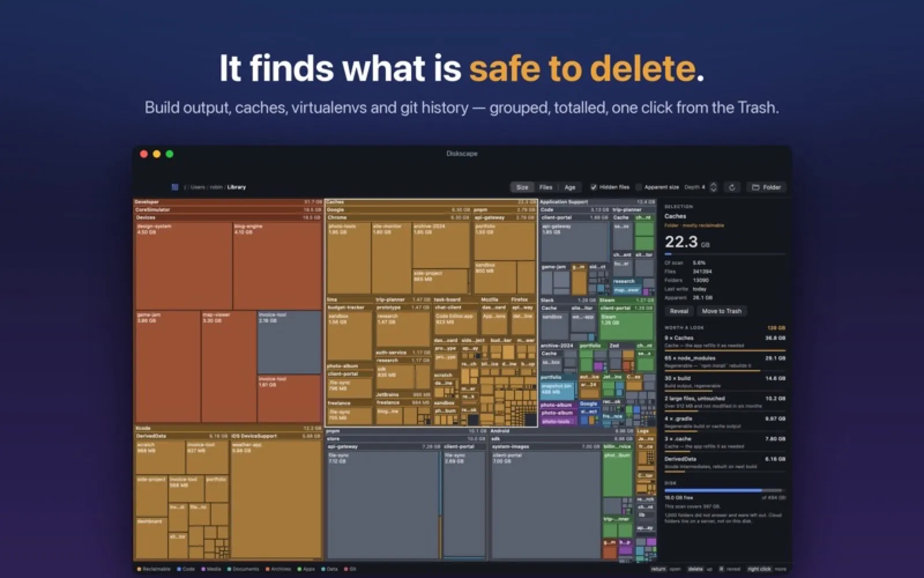
Task: Click the Archives legend entry
Action: (278, 569)
